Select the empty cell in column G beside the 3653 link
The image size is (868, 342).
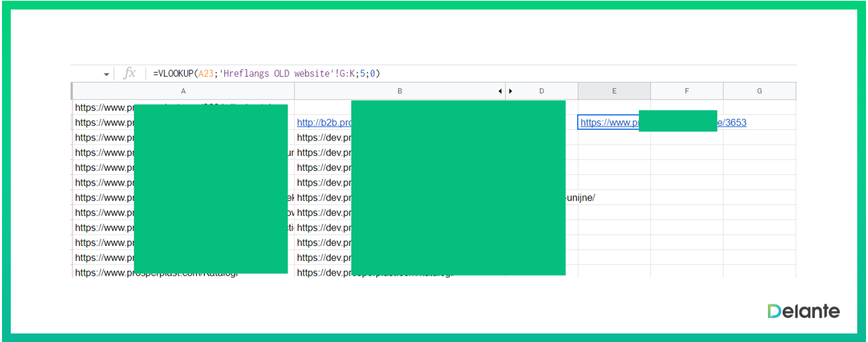[x=759, y=123]
